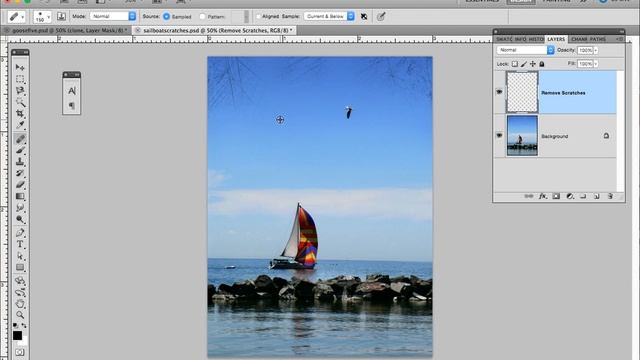Screen dimensions: 640x360
Task: Select the Zoom tool
Action: click(20, 315)
